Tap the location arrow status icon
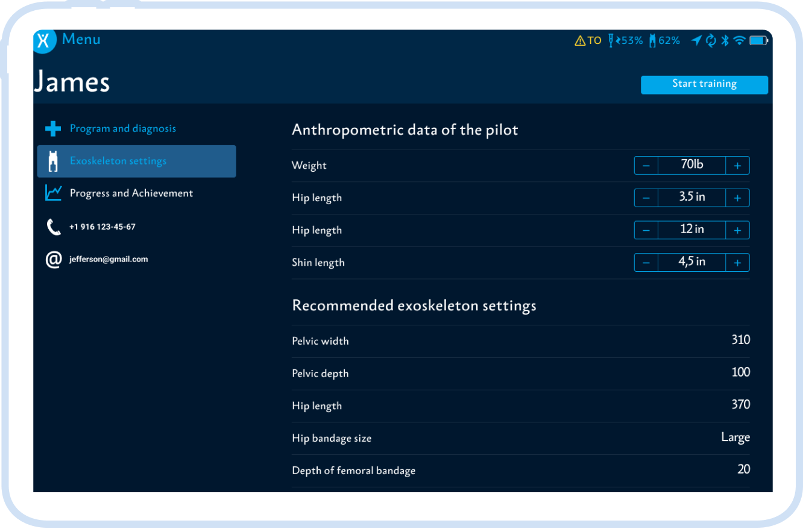The height and width of the screenshot is (532, 803). tap(696, 40)
